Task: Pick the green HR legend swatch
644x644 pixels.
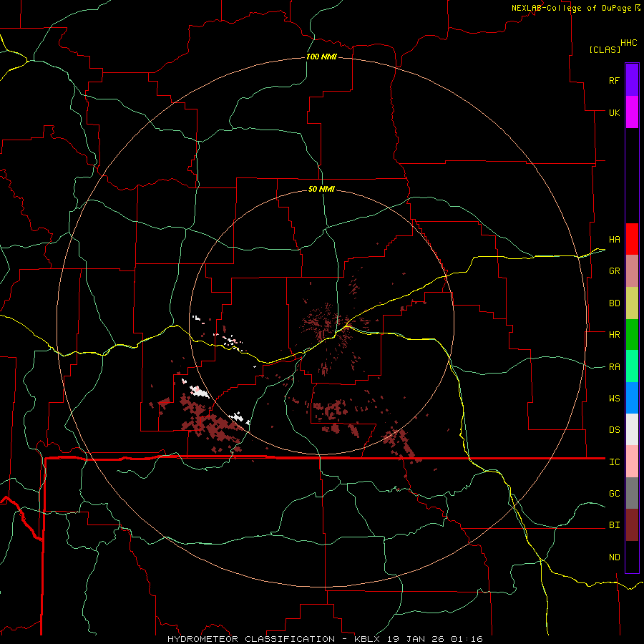Action: [x=632, y=335]
